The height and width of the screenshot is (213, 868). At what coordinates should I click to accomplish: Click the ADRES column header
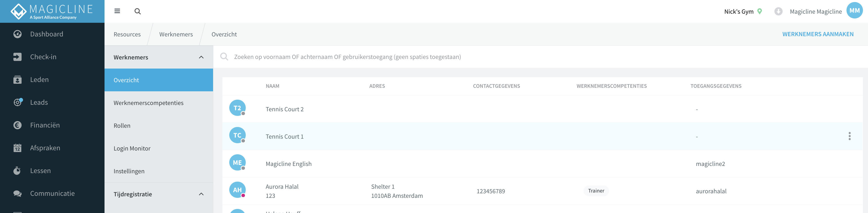point(377,86)
